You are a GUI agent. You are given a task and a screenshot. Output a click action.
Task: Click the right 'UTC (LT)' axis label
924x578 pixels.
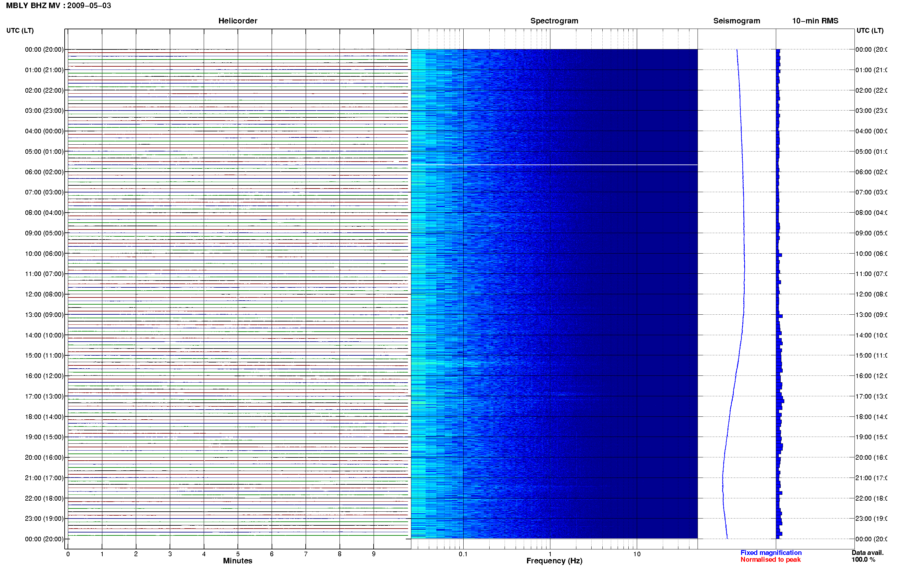(x=870, y=31)
